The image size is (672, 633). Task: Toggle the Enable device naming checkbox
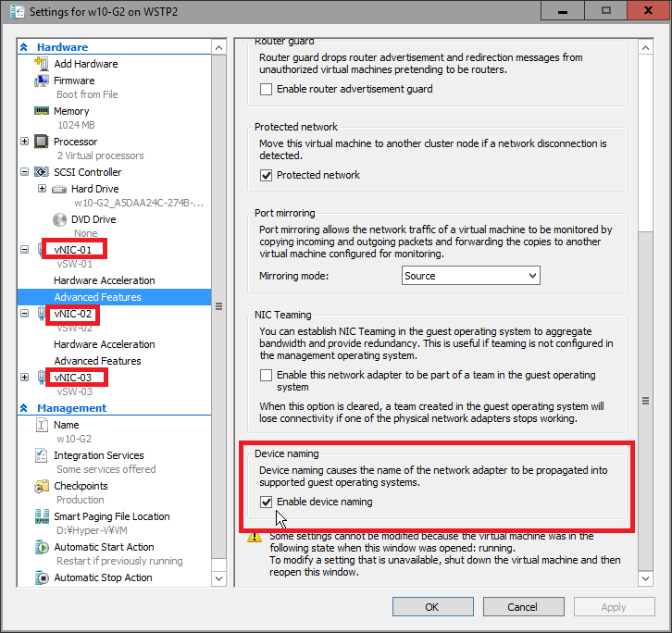267,502
